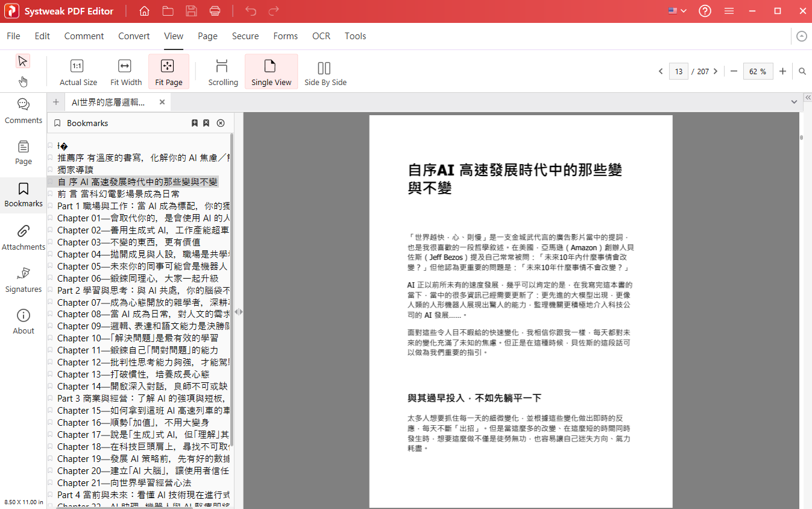Select bookmark 獨家導讀
812x509 pixels.
(75, 170)
